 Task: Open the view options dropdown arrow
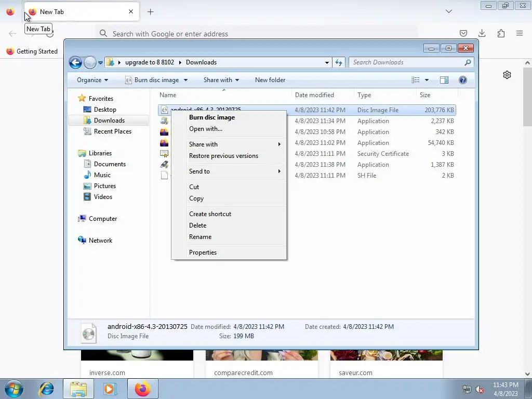[427, 80]
